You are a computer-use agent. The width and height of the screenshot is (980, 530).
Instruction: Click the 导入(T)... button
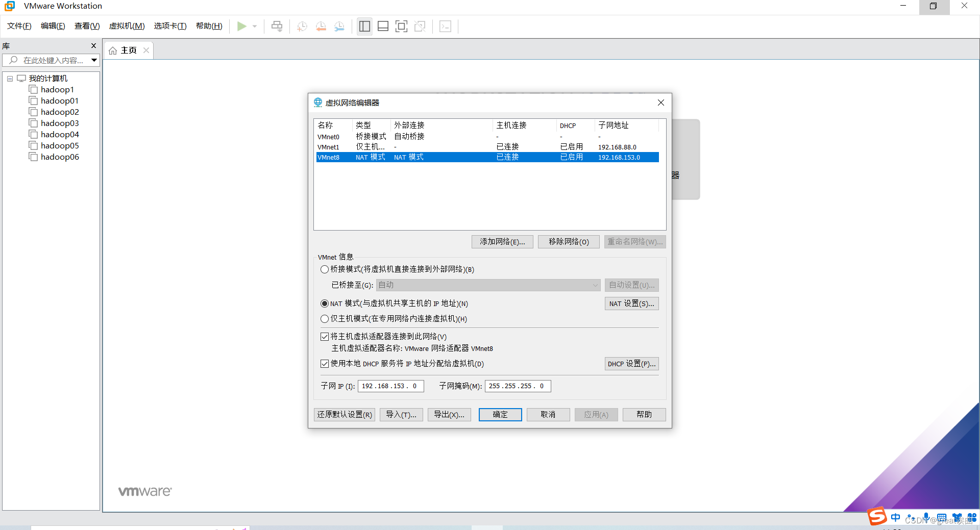coord(401,415)
